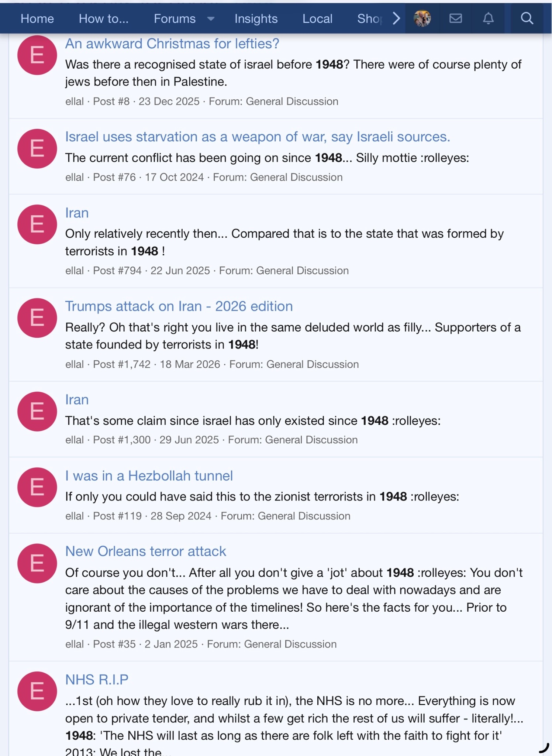Open 'An awkward Christmas for lefties?' thread
The image size is (552, 756).
click(x=172, y=44)
